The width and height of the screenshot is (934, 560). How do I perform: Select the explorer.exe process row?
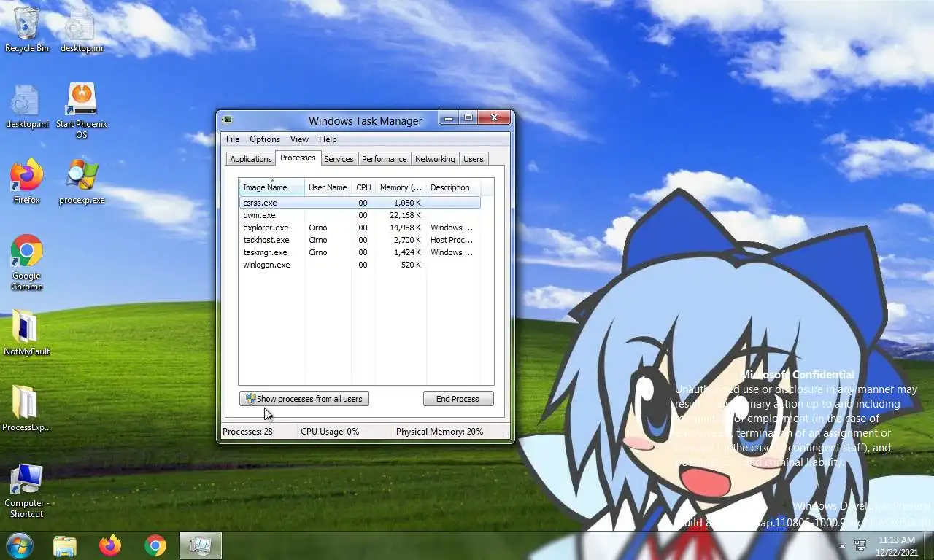[360, 227]
